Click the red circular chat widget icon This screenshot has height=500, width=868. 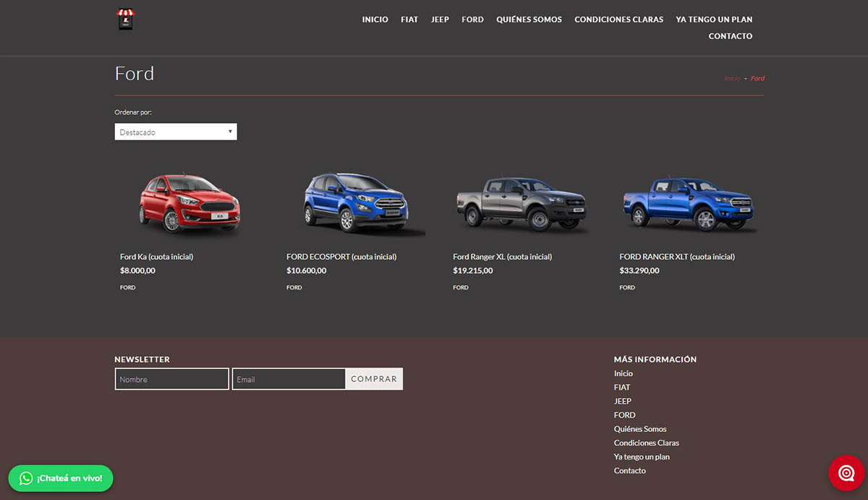846,473
